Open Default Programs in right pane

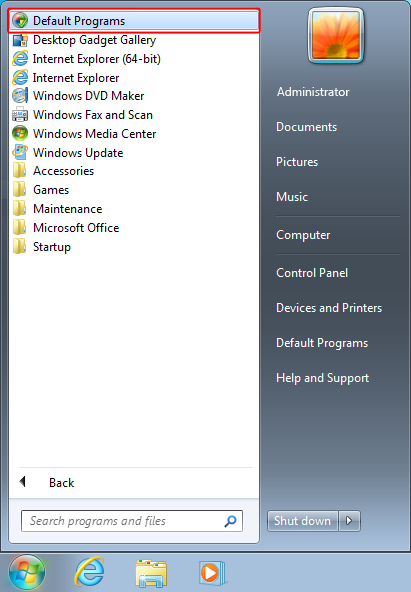pos(322,343)
